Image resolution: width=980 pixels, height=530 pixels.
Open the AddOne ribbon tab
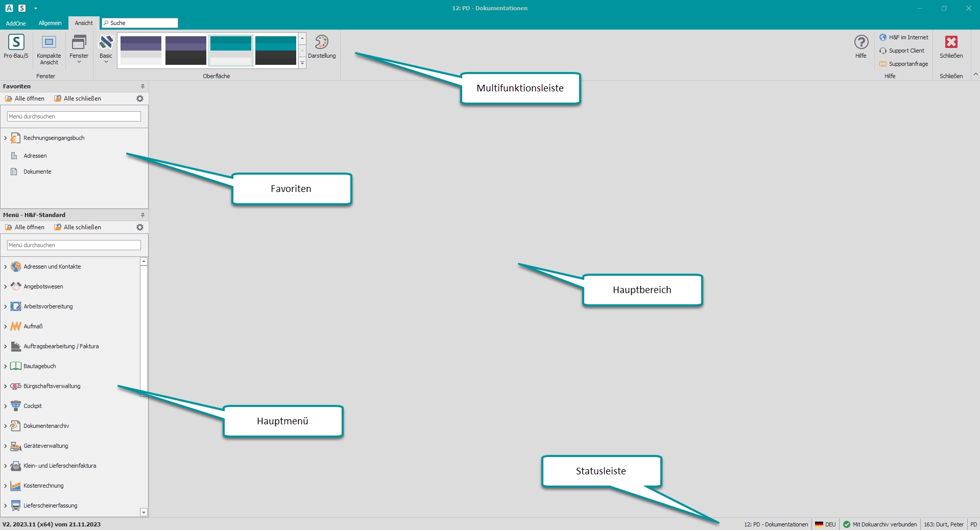(x=16, y=23)
